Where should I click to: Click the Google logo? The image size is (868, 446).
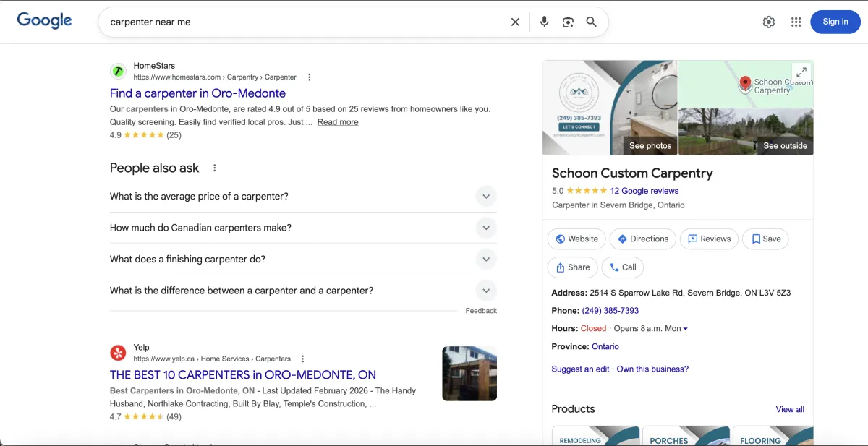coord(45,21)
